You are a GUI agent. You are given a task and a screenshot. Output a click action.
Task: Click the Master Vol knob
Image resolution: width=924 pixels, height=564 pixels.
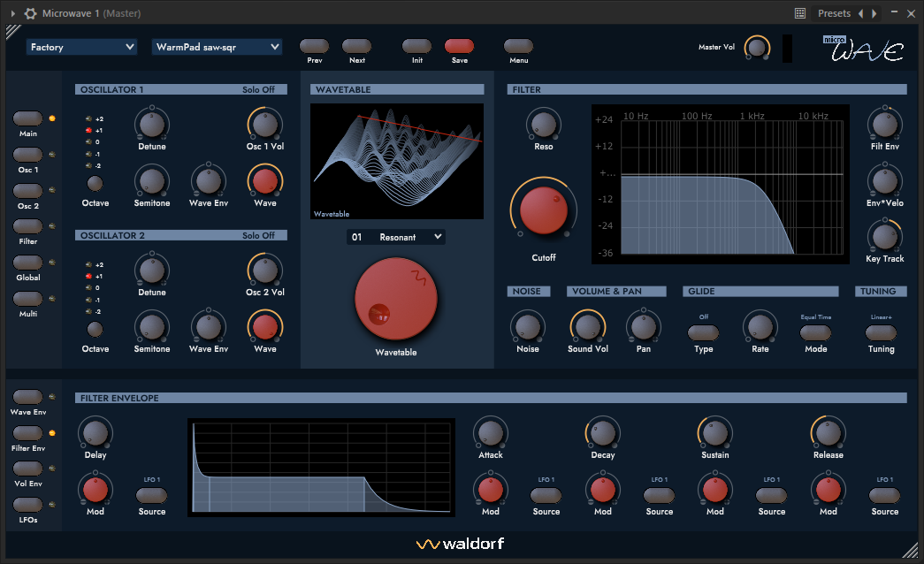point(756,47)
